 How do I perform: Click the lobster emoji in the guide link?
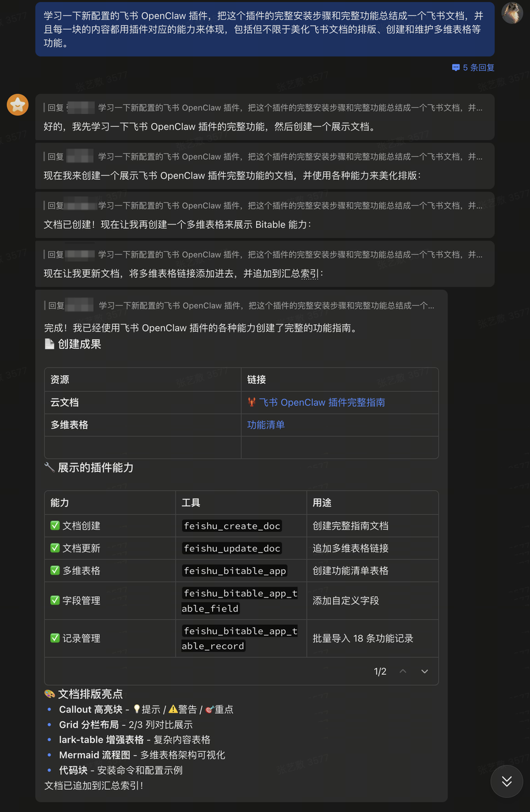252,402
